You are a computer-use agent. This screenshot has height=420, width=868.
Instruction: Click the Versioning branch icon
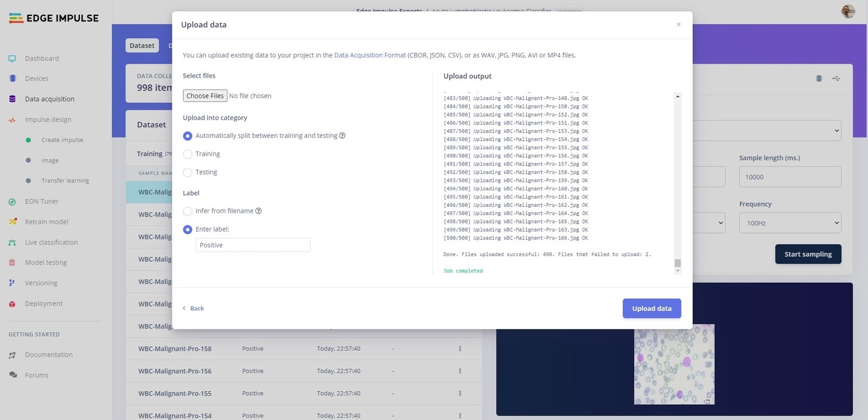tap(12, 283)
